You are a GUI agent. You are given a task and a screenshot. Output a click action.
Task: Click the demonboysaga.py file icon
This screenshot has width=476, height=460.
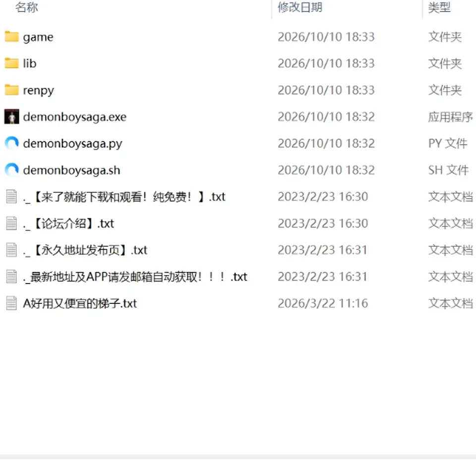[11, 143]
